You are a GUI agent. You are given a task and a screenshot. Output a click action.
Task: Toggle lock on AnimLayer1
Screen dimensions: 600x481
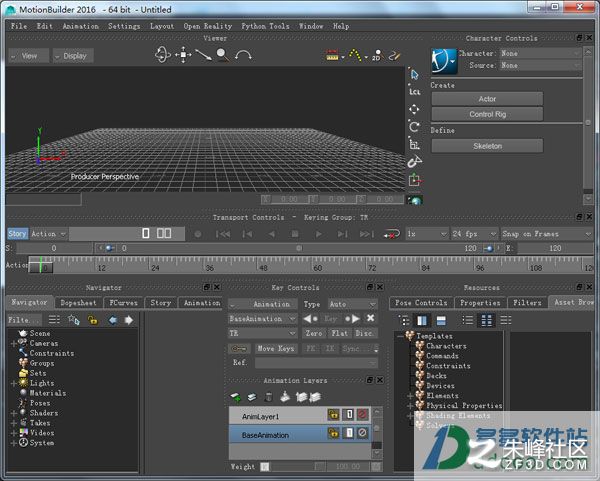[x=333, y=414]
